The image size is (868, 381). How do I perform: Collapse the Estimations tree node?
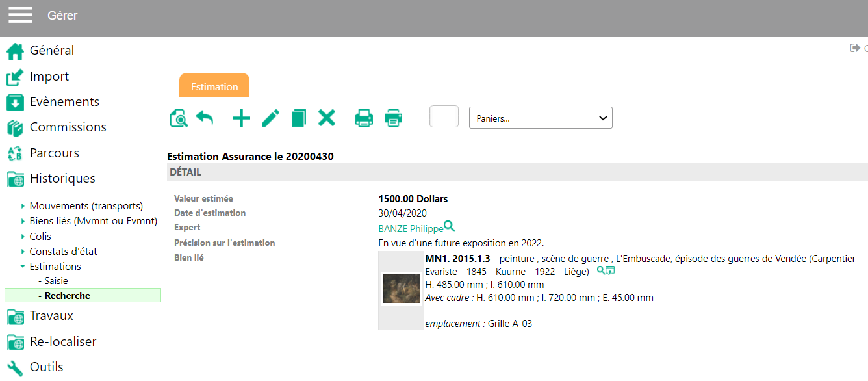pyautogui.click(x=23, y=266)
